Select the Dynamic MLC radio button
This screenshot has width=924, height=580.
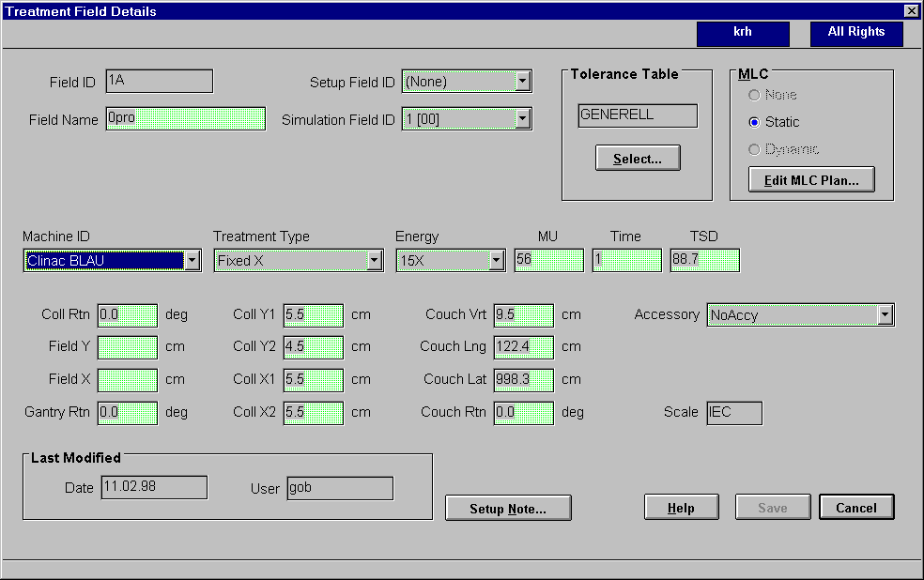click(x=754, y=149)
